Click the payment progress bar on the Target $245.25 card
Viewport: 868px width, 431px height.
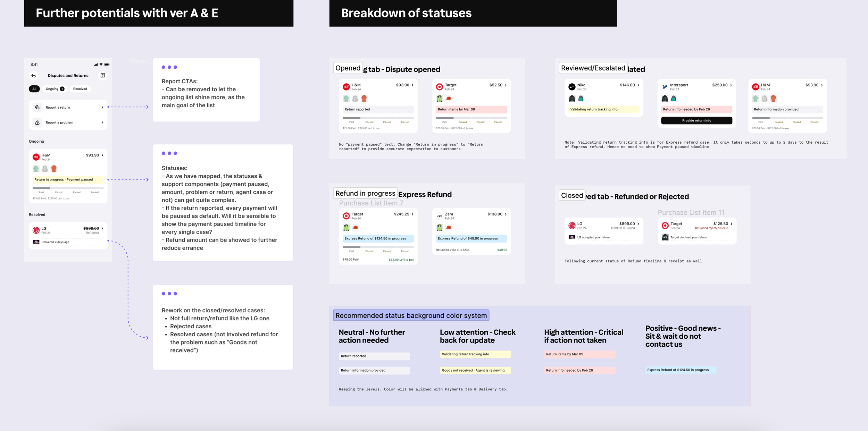click(x=378, y=247)
